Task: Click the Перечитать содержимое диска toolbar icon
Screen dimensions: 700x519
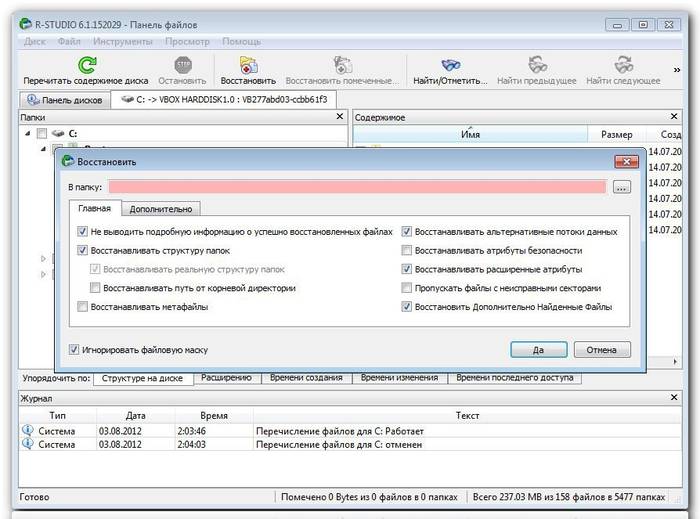Action: point(86,65)
